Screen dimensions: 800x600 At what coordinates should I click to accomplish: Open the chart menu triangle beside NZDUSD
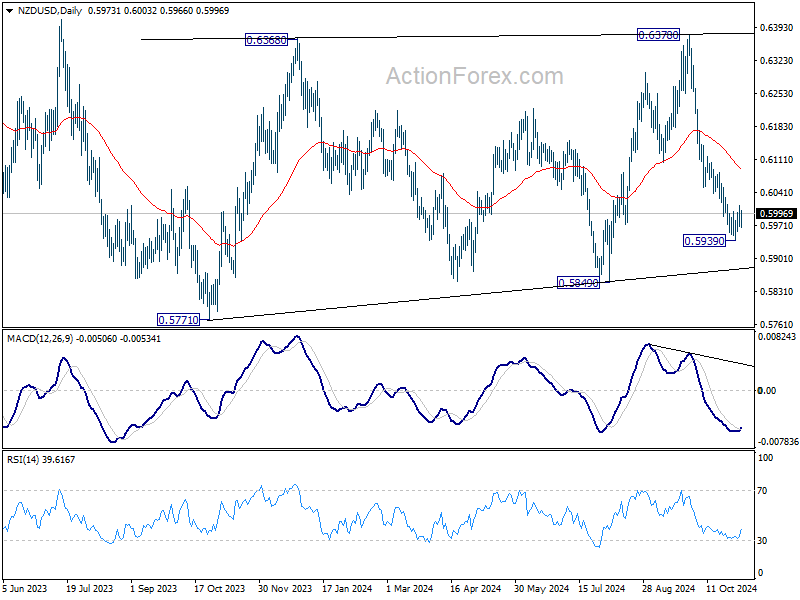pos(10,11)
